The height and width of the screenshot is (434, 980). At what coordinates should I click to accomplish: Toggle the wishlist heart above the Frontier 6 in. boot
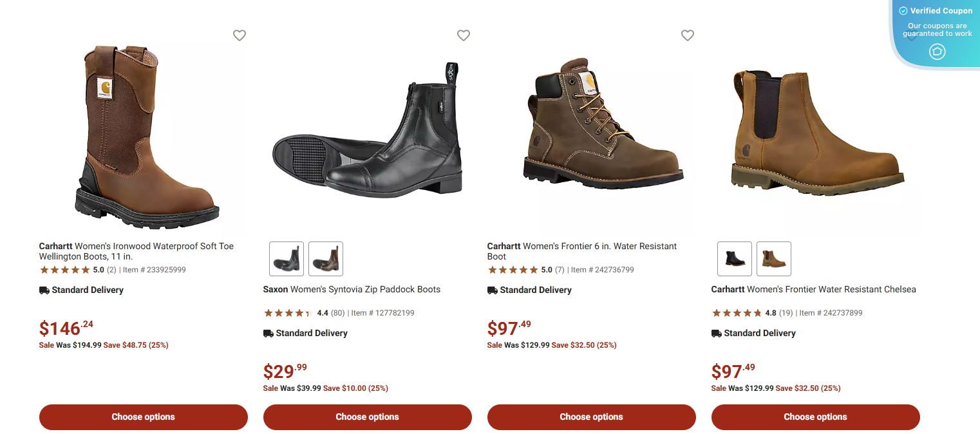(x=687, y=35)
